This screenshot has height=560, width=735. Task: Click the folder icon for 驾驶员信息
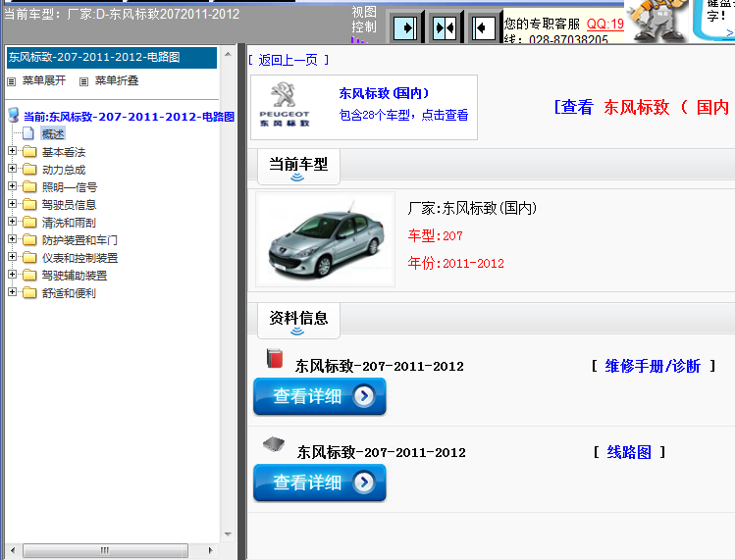tap(29, 204)
